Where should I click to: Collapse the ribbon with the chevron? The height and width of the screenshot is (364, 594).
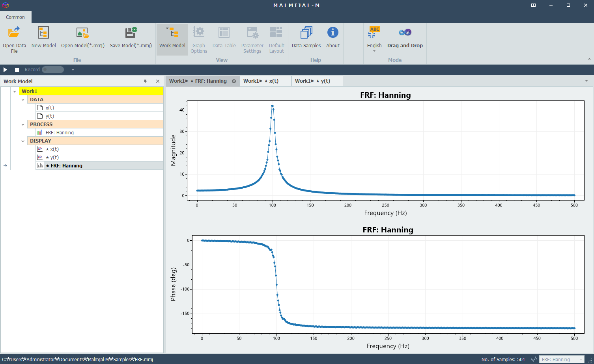coord(589,59)
